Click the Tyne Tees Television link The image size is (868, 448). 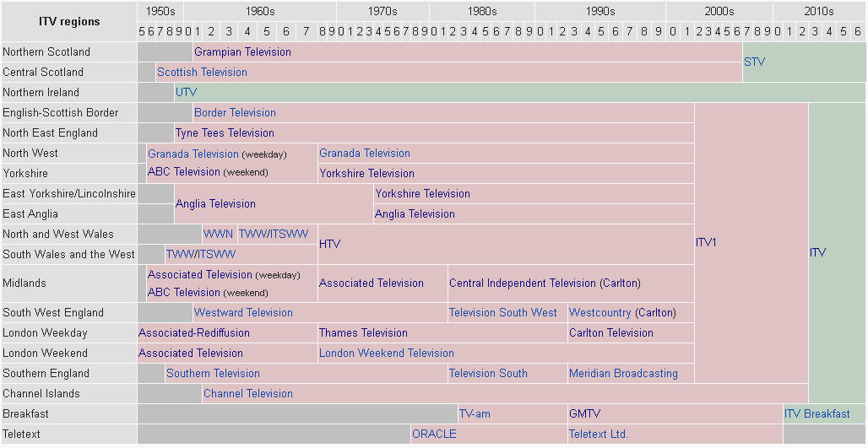[225, 132]
